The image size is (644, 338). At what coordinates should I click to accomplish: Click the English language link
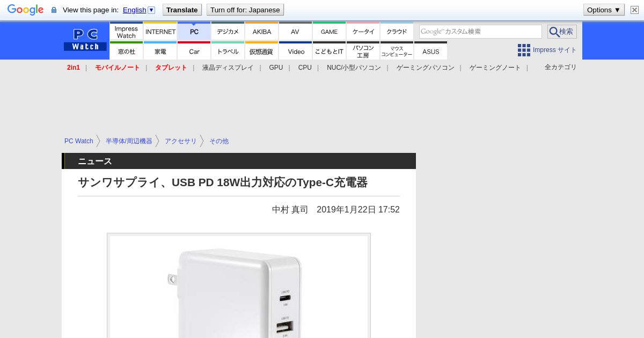134,10
